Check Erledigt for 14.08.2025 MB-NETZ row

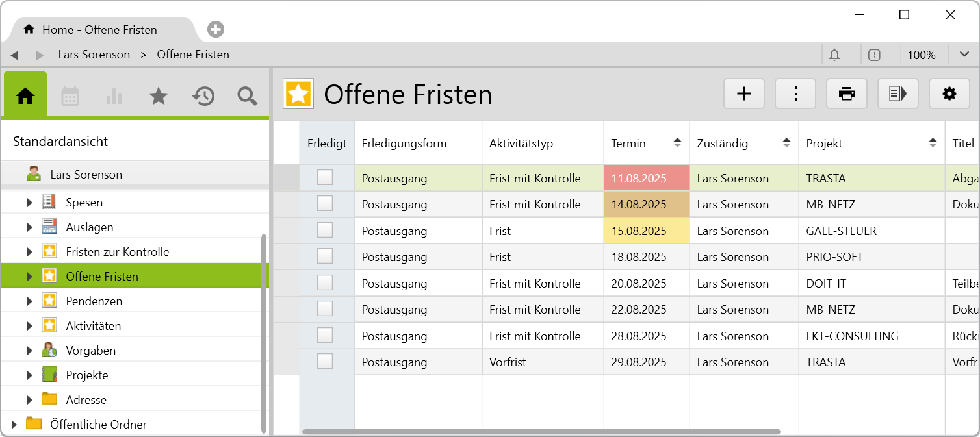pyautogui.click(x=325, y=203)
